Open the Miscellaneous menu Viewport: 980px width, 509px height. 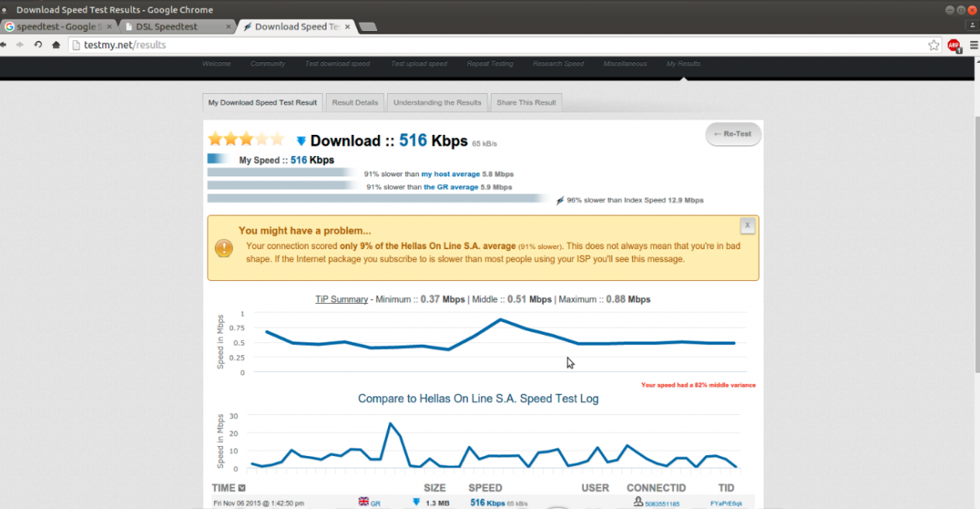tap(625, 64)
